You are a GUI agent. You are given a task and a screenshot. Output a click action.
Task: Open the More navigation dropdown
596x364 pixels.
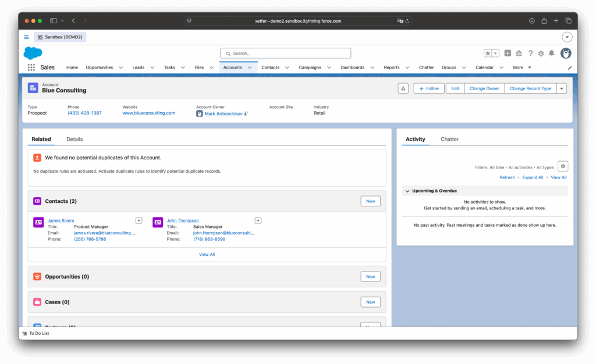click(522, 67)
